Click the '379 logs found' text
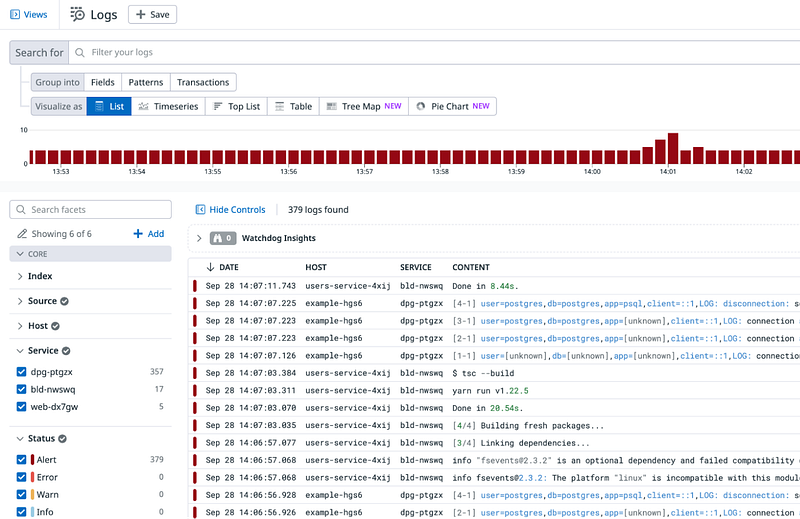800x519 pixels. [318, 210]
